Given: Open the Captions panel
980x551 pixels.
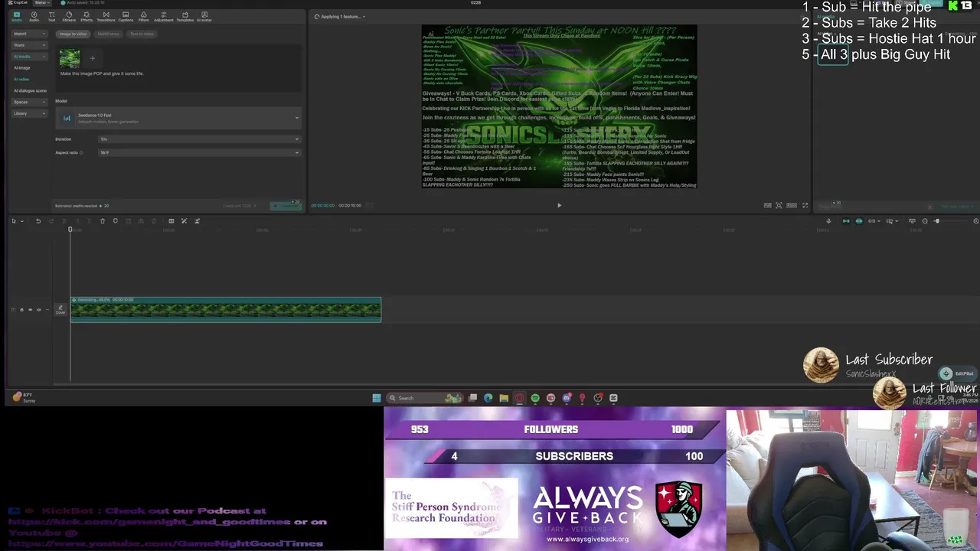Looking at the screenshot, I should click(x=126, y=16).
